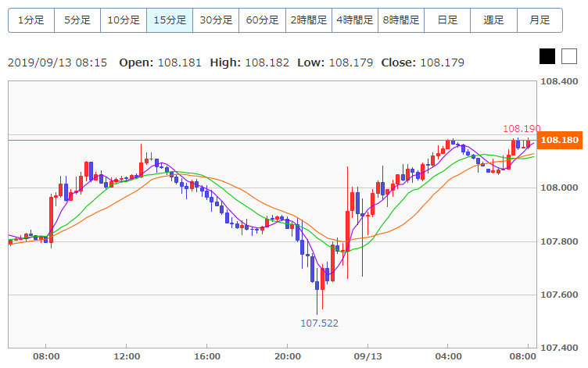Screen dimensions: 588x368
Task: Select the white chart theme swatch
Action: click(569, 56)
